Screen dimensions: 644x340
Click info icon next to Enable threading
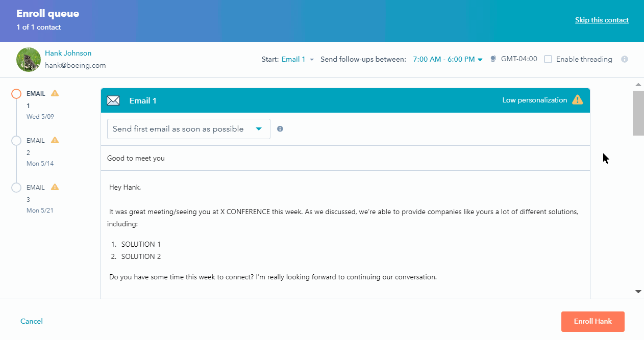click(x=624, y=59)
